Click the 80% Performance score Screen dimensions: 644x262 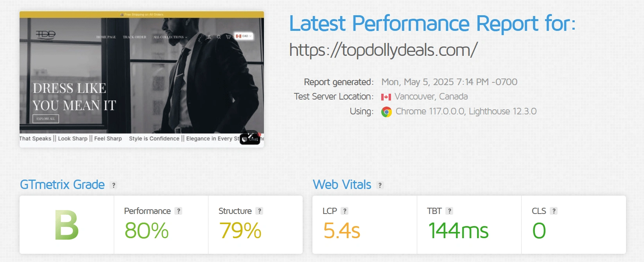pos(147,230)
